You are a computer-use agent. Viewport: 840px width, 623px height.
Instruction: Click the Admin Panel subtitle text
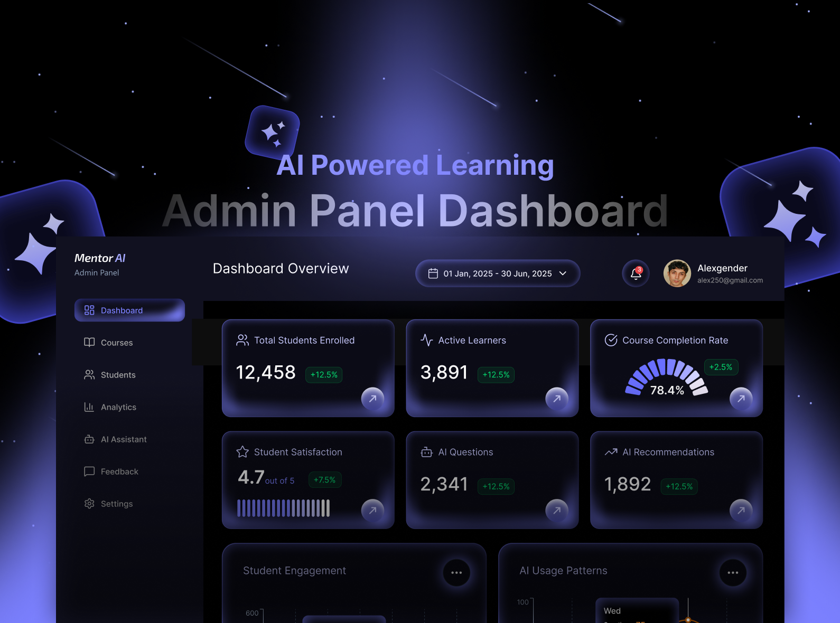[x=97, y=273]
